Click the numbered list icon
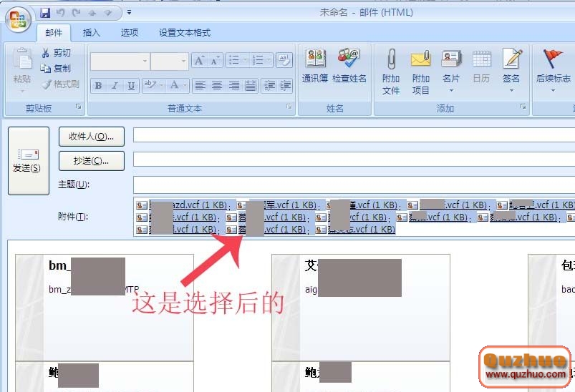The image size is (575, 392). (x=258, y=60)
